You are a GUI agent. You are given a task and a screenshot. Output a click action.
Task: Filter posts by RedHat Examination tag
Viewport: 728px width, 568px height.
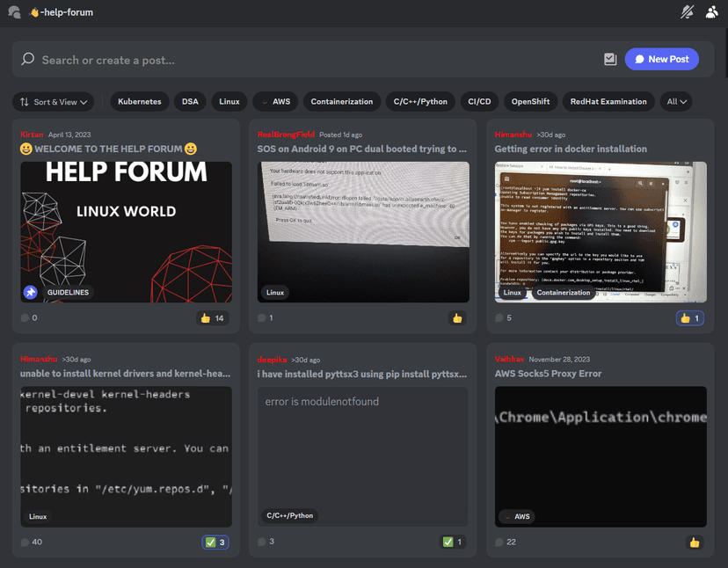[608, 102]
